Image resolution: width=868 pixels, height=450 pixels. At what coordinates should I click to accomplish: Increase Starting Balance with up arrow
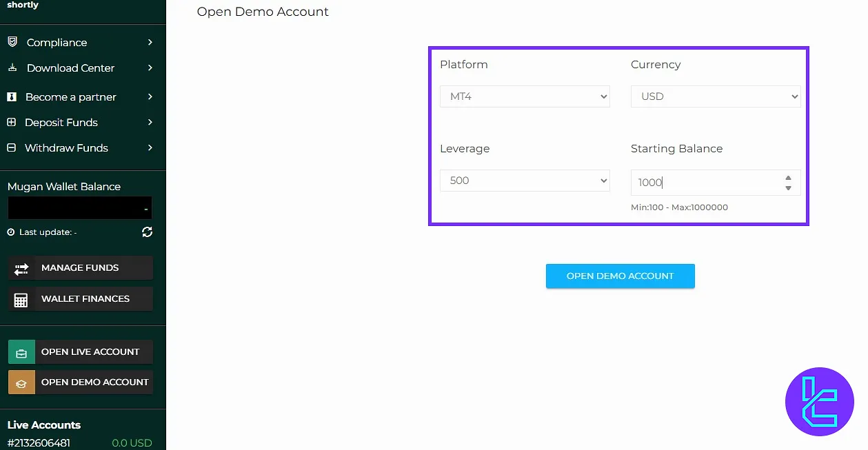[788, 178]
